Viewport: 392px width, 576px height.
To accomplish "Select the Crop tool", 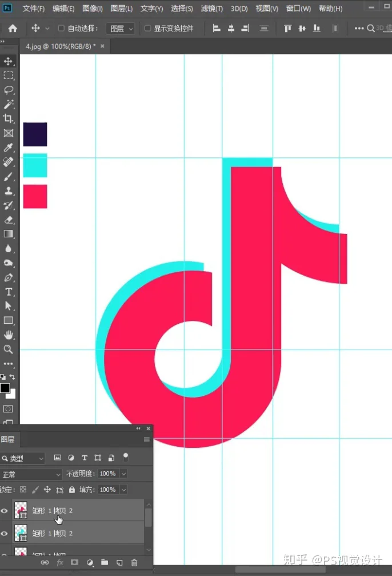I will [x=8, y=118].
